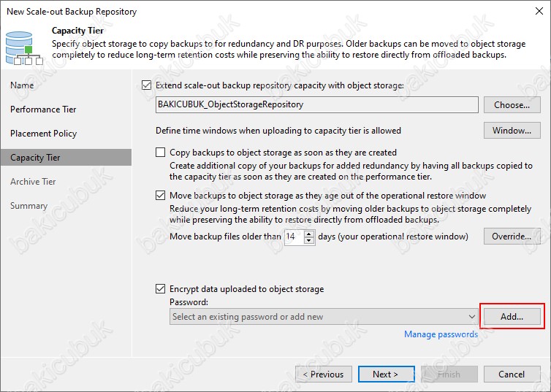The height and width of the screenshot is (392, 551).
Task: Open the Password selection dropdown
Action: [324, 317]
